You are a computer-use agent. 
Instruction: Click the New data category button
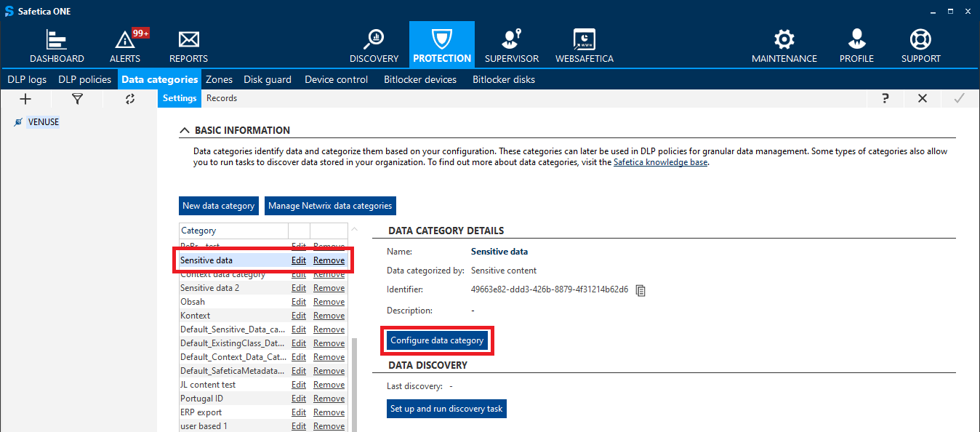tap(219, 206)
